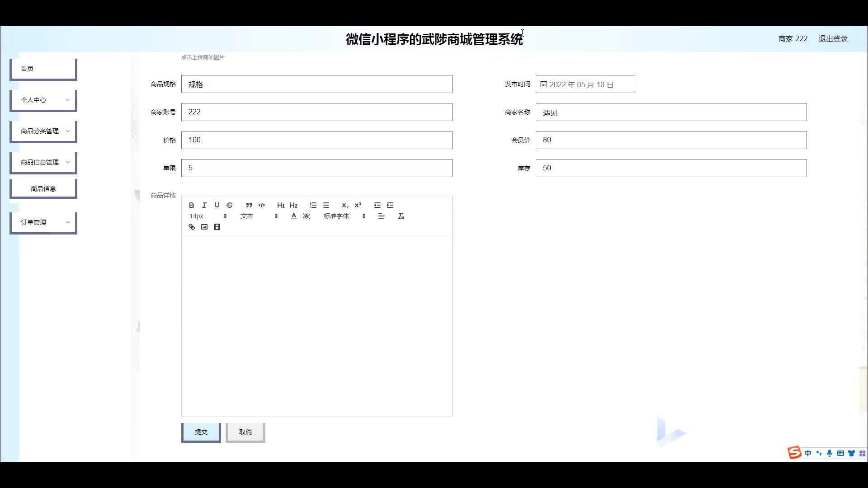The width and height of the screenshot is (868, 488).
Task: Clear text formatting in editor
Action: [401, 216]
